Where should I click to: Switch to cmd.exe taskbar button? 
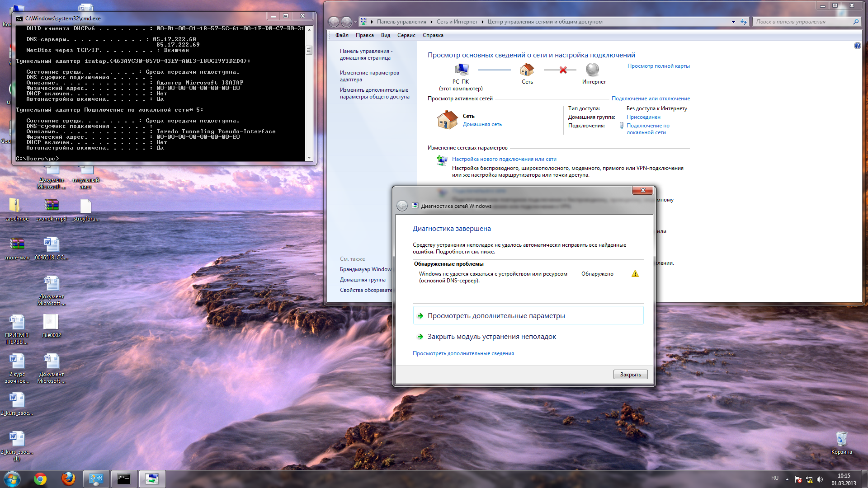[124, 479]
